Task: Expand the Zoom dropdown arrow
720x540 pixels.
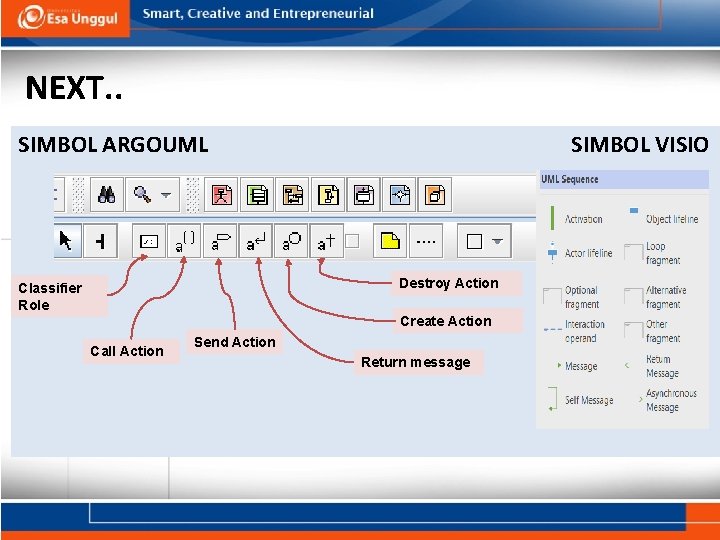Action: pos(166,195)
